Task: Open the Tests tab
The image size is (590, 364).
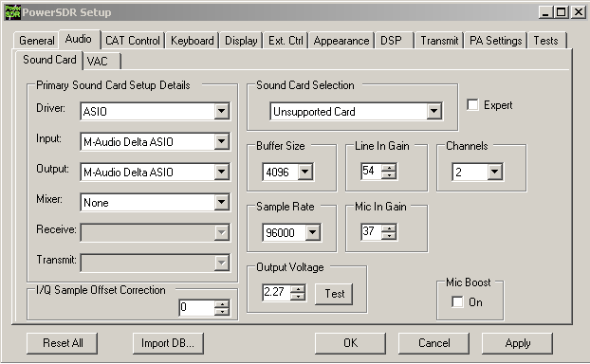Action: point(546,41)
